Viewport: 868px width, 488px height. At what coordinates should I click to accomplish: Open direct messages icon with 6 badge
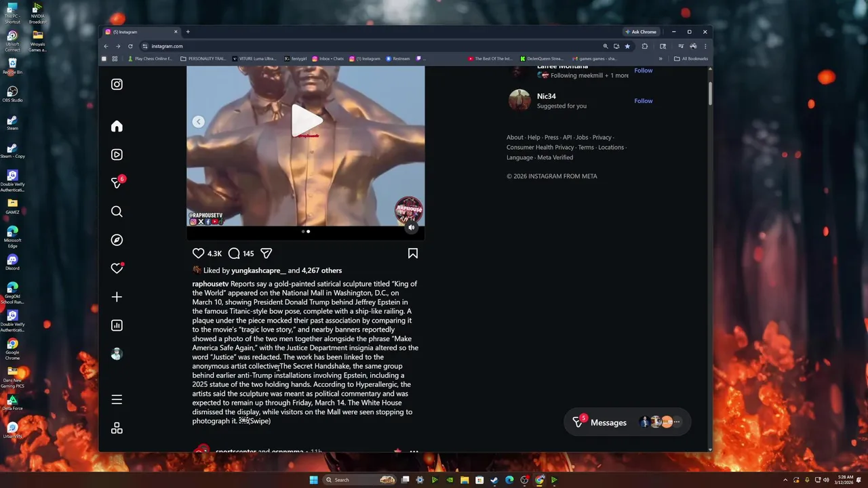click(117, 183)
